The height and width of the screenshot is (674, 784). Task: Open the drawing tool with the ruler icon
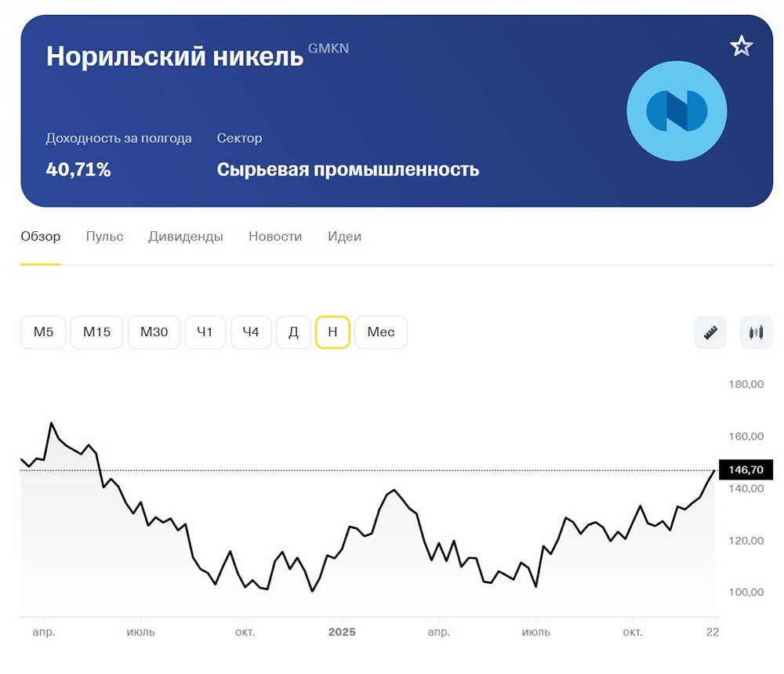(710, 332)
